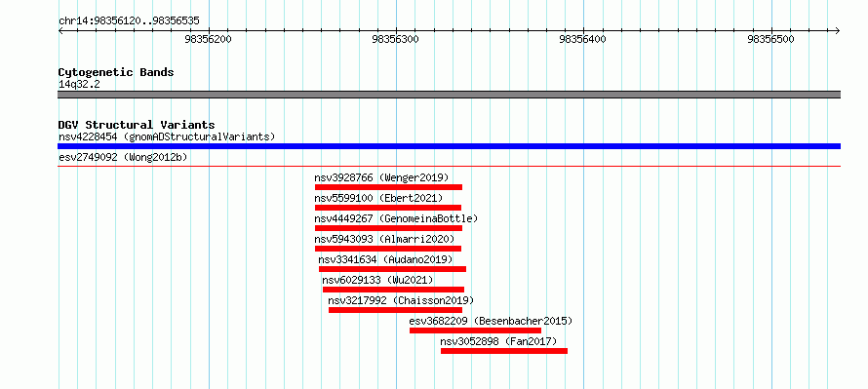Image resolution: width=868 pixels, height=389 pixels.
Task: Click the red bar under nsv4449267
Action: pos(388,228)
